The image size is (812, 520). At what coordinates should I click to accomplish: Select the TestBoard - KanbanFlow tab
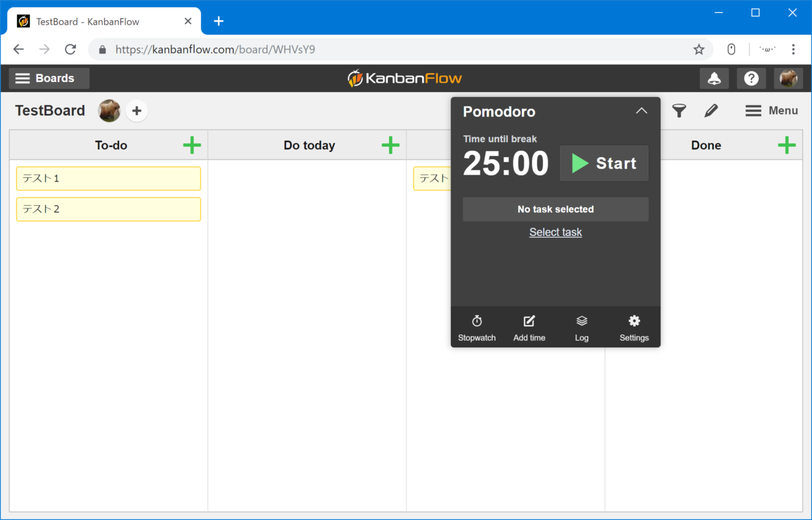point(104,21)
